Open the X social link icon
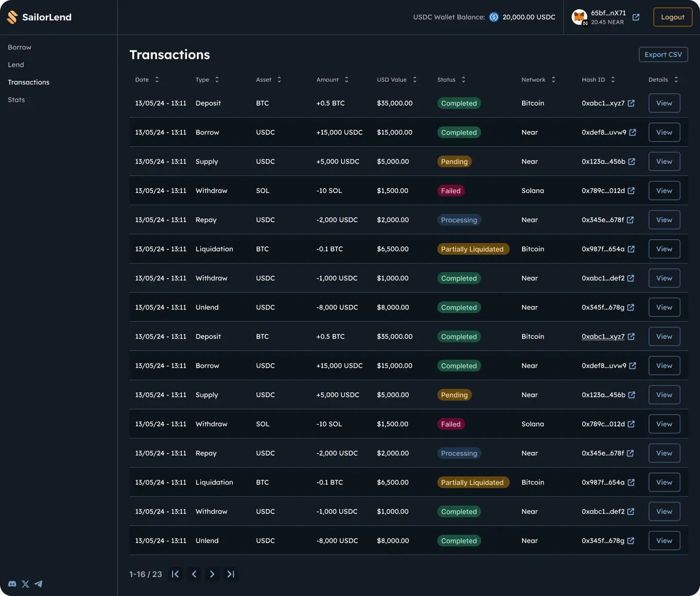Viewport: 700px width, 596px height. (x=26, y=584)
